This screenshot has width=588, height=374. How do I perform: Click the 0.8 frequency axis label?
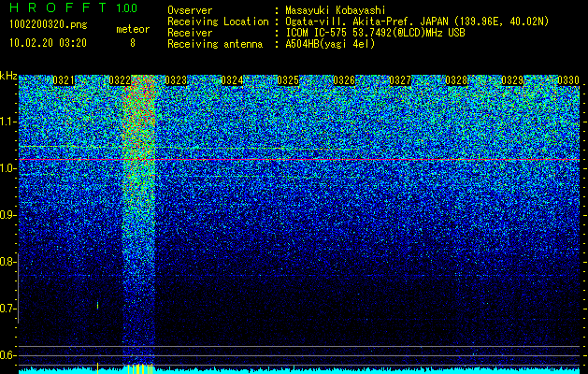pos(7,262)
